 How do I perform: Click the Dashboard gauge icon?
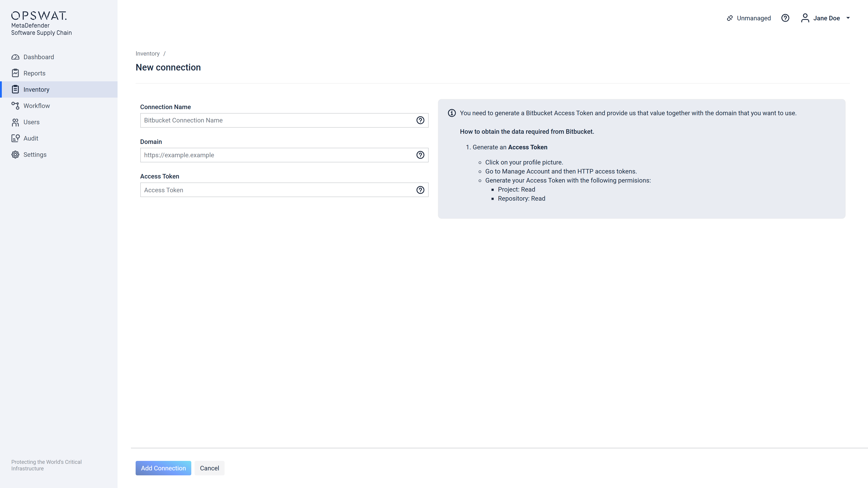click(15, 57)
